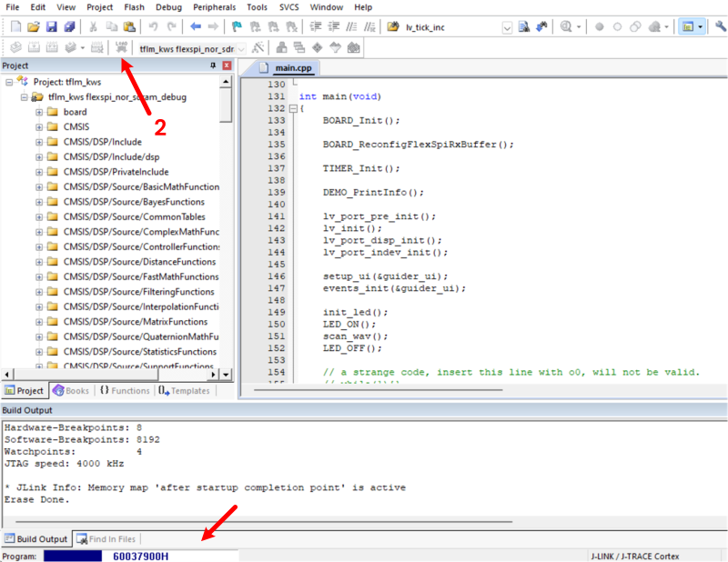728x562 pixels.
Task: Open the Flash menu
Action: [x=134, y=7]
